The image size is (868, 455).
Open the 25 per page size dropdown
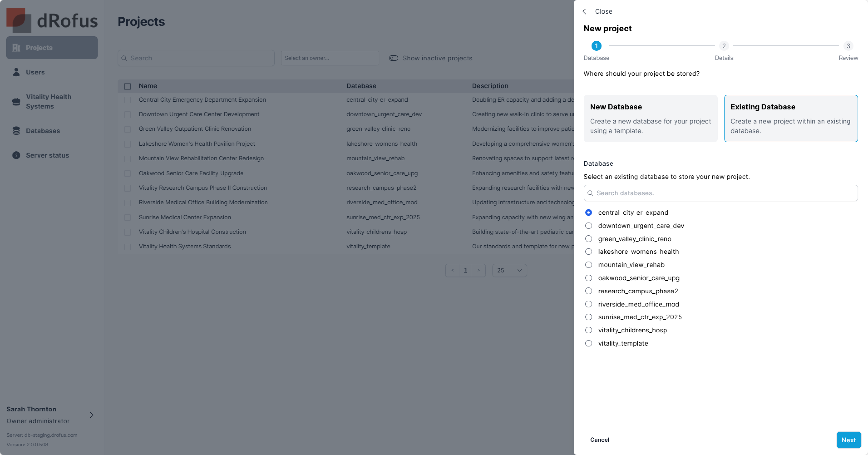point(509,270)
